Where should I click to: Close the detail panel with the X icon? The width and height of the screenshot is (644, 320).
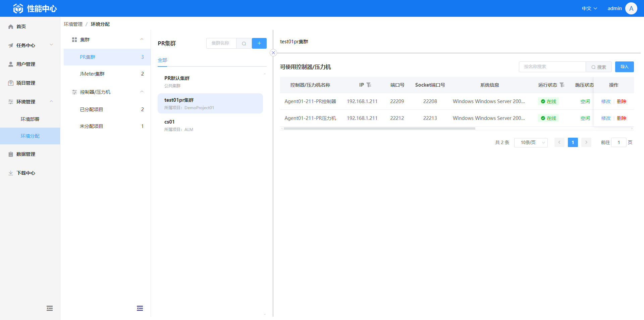tap(273, 53)
